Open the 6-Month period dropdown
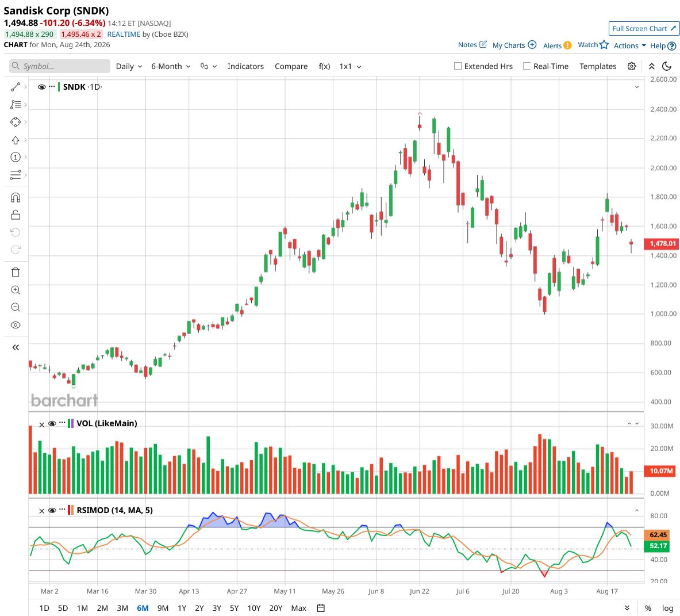Image resolution: width=680 pixels, height=616 pixels. (x=171, y=66)
